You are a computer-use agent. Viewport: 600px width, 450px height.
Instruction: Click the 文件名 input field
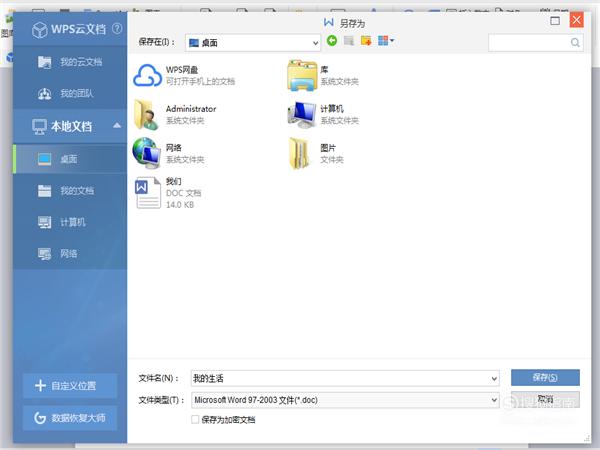click(x=345, y=378)
